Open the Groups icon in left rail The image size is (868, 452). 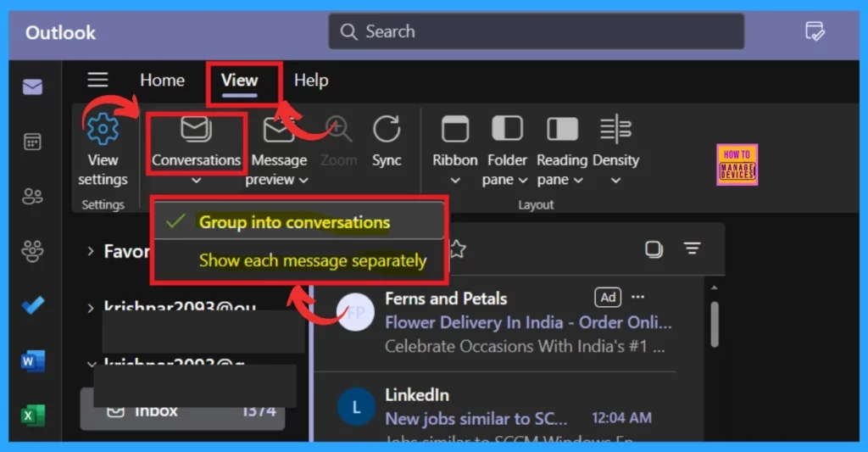click(33, 251)
